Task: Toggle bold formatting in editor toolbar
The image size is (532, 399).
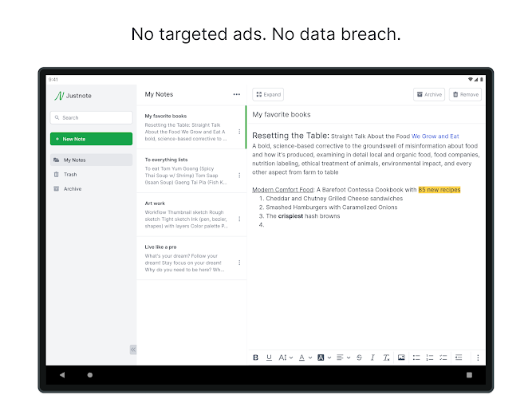Action: coord(256,358)
